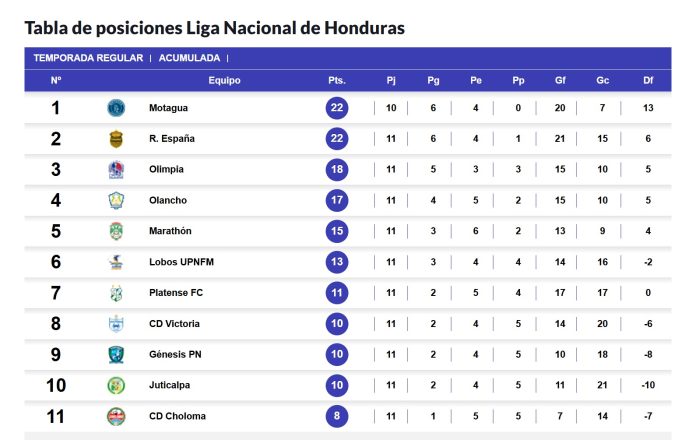Click the CD Choloma club crest

[x=116, y=416]
